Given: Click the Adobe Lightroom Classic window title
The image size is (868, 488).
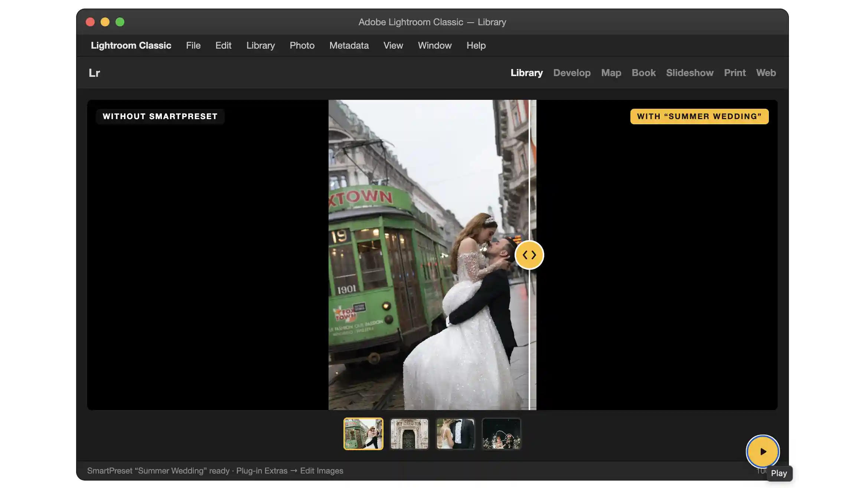Looking at the screenshot, I should coord(432,22).
